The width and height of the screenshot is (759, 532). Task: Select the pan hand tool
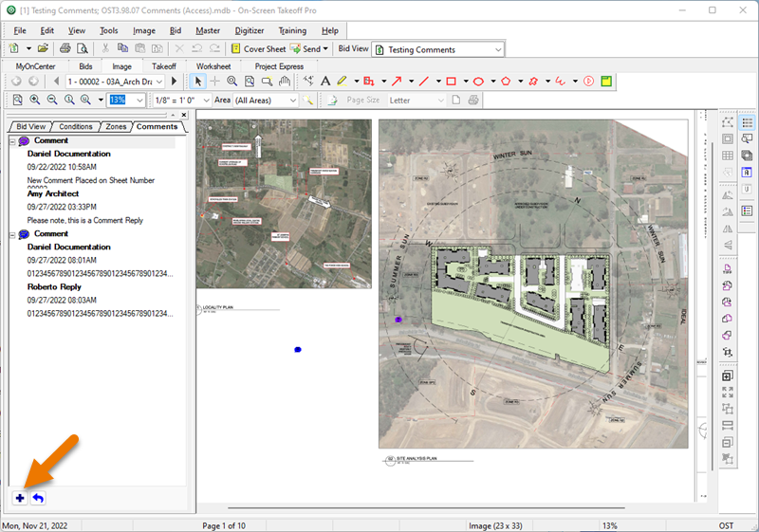(285, 82)
